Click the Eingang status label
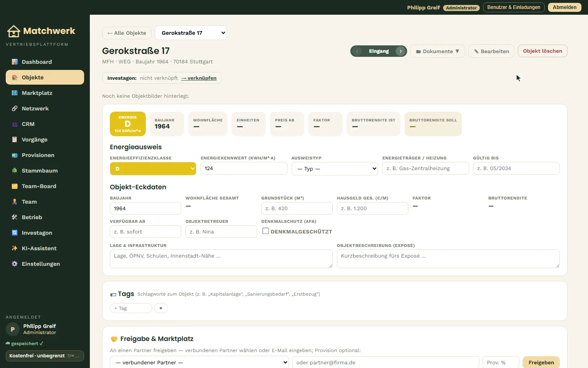Screen dimensions: 588x368 (379, 51)
